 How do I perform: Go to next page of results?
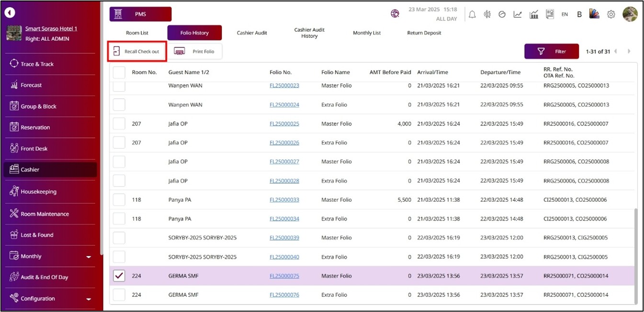[x=629, y=51]
